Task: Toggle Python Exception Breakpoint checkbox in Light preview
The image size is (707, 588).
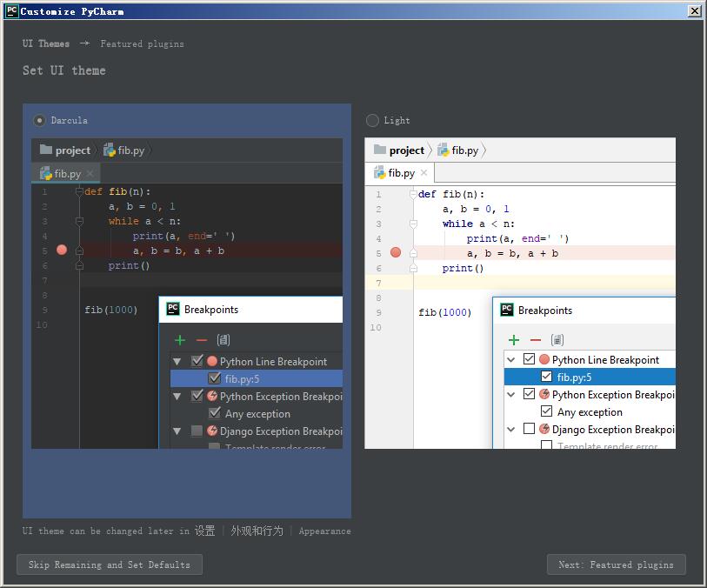Action: pos(529,394)
